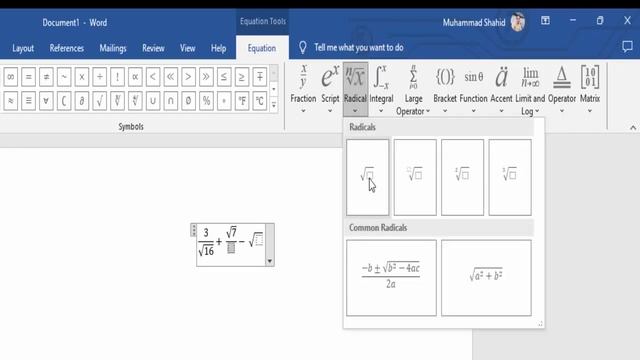The width and height of the screenshot is (640, 360).
Task: Open Ribbon Display Options
Action: click(x=545, y=20)
